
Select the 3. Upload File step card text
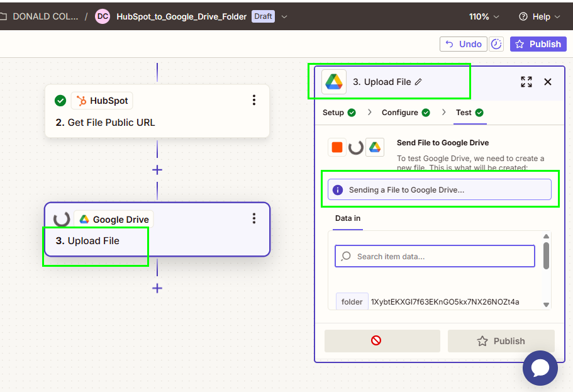[x=87, y=240]
